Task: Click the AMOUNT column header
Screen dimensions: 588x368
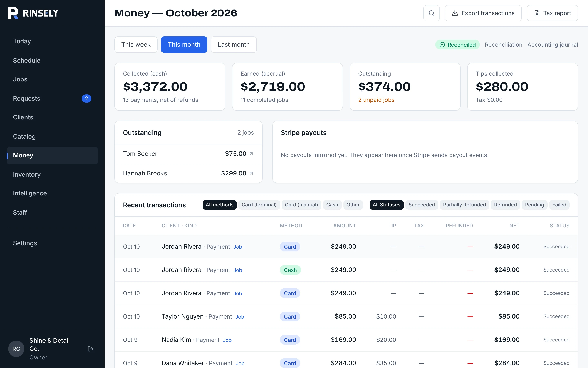Action: 345,226
